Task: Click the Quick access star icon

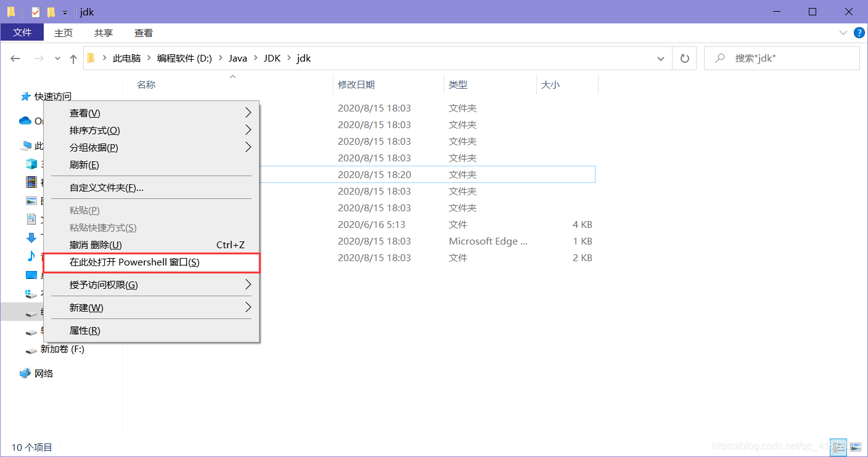Action: (x=25, y=96)
